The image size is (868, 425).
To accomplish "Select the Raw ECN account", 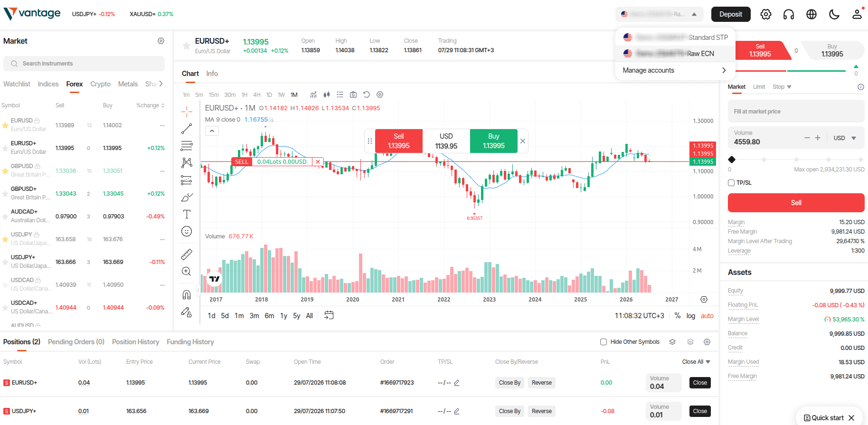I will pos(675,54).
